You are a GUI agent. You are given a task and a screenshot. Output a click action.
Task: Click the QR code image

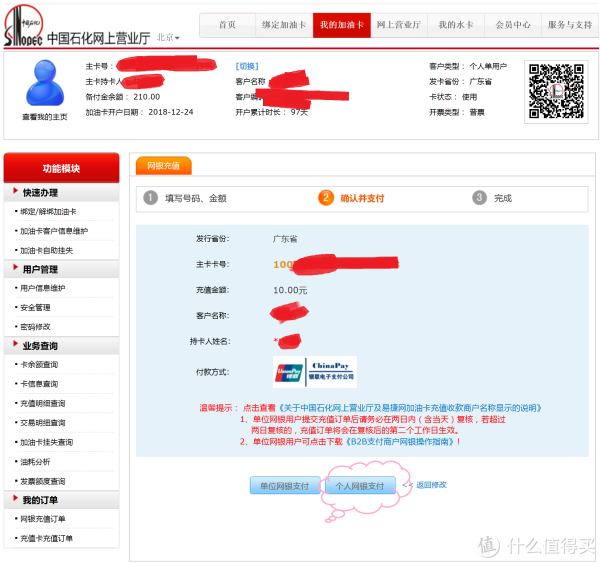click(556, 91)
